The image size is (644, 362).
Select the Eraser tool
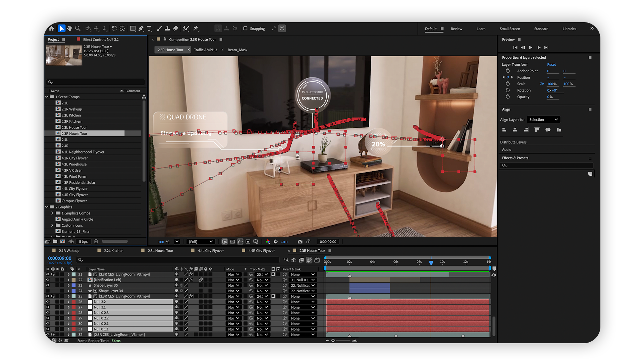(x=175, y=28)
